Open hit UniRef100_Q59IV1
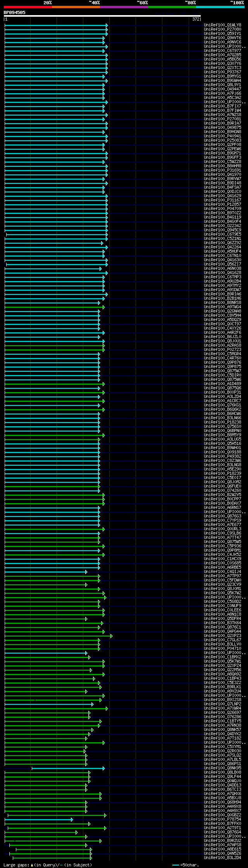The image size is (248, 868). tap(222, 34)
